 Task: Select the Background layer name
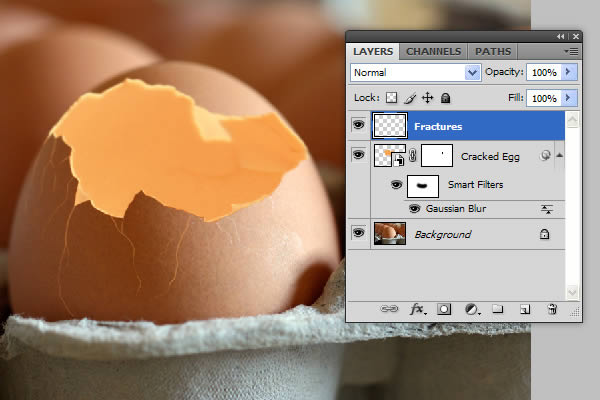[443, 234]
